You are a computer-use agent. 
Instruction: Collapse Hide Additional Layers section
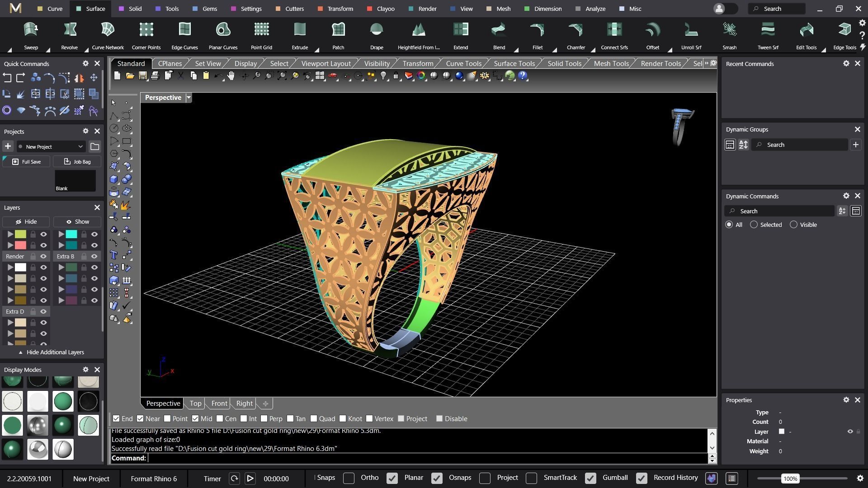51,352
